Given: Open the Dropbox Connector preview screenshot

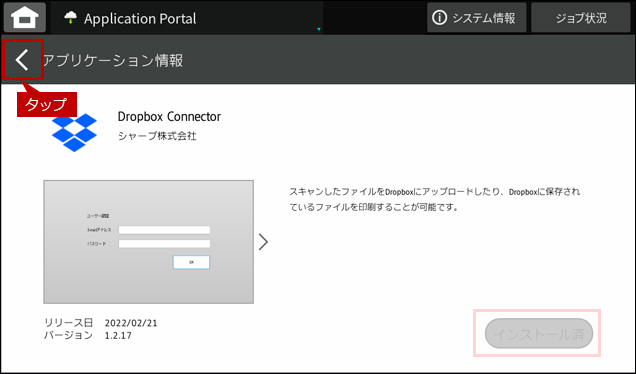Looking at the screenshot, I should point(148,242).
